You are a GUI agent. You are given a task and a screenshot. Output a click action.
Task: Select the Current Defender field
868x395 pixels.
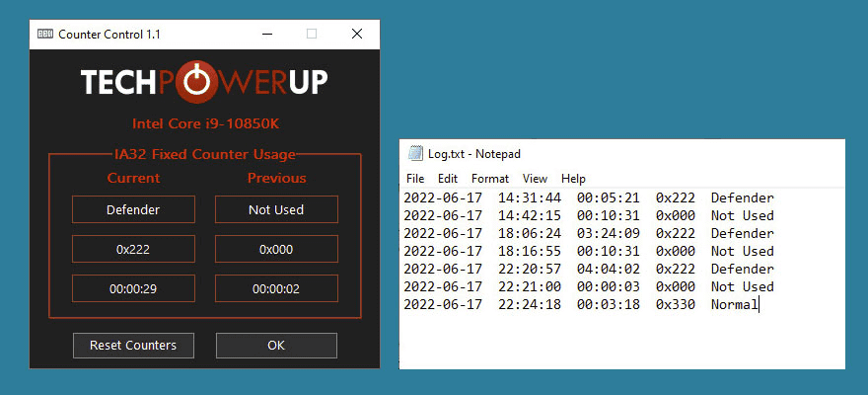133,209
